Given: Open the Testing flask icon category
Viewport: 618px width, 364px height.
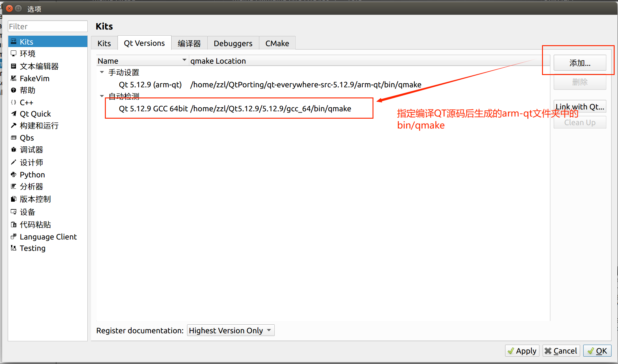Looking at the screenshot, I should point(14,248).
